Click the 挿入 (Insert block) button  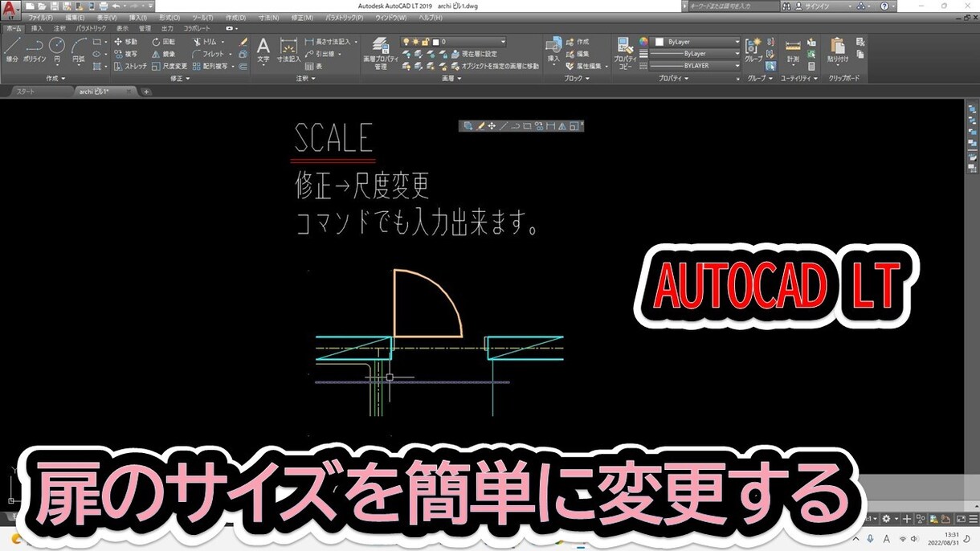tap(553, 50)
